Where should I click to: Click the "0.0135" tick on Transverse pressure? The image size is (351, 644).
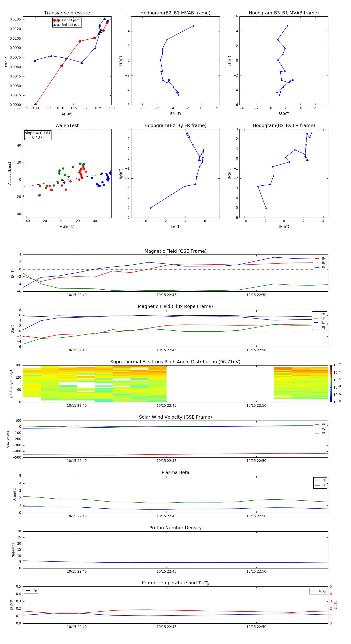(x=15, y=20)
